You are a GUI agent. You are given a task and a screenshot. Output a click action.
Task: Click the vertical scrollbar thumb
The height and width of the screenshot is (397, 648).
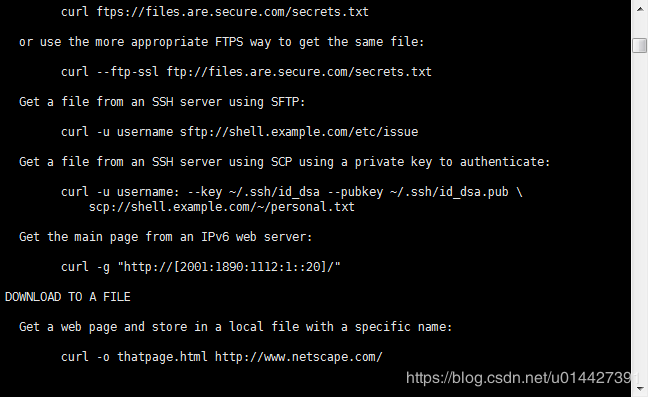click(639, 45)
